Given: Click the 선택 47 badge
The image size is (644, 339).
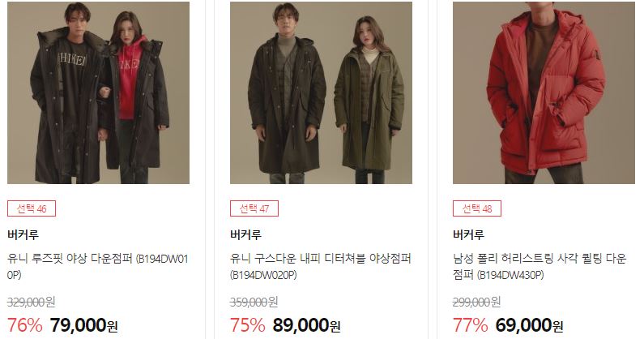Looking at the screenshot, I should point(254,208).
